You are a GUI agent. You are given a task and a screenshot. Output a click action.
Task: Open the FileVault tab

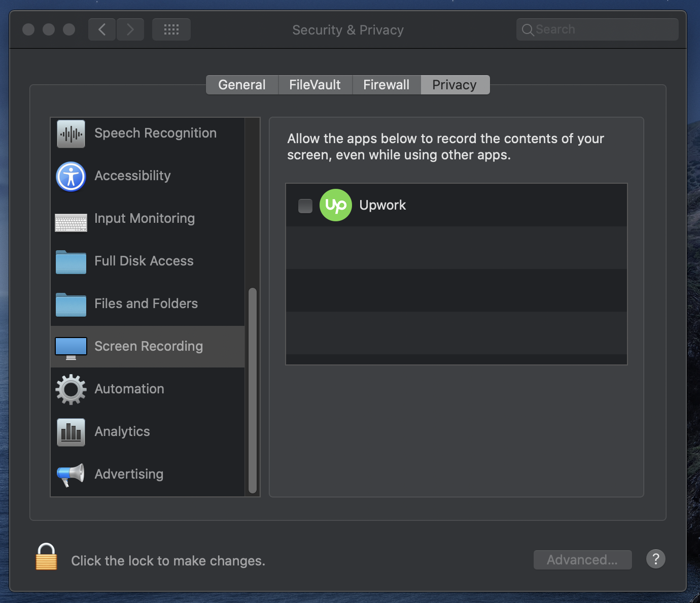tap(315, 85)
